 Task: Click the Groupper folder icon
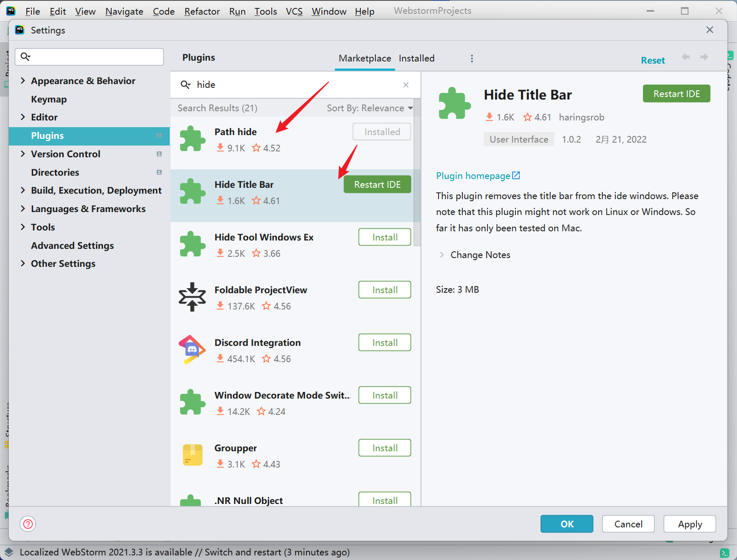click(x=192, y=455)
